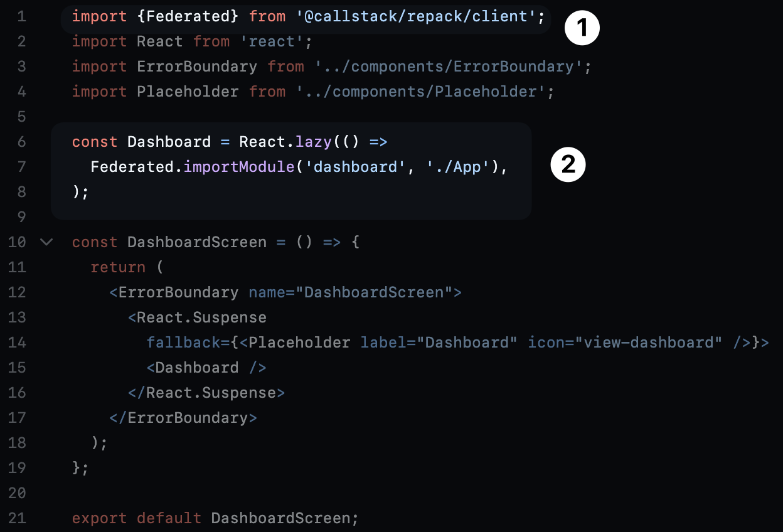Collapse the DashboardScreen function with fold chevron
Viewport: 783px width, 532px height.
[46, 242]
